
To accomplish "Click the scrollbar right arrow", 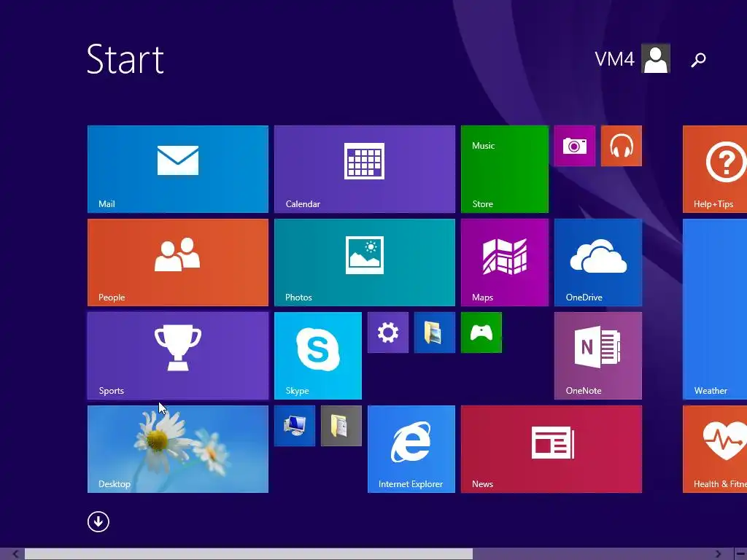I will point(719,554).
